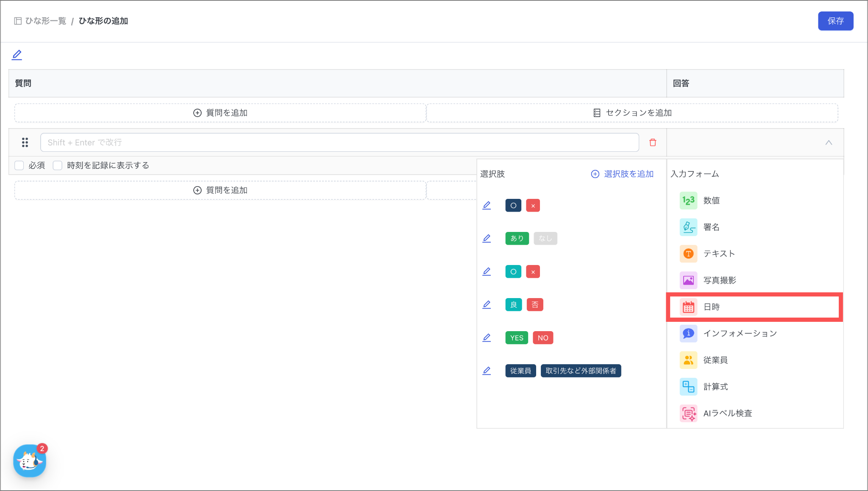Select the 写真撮影 photo capture icon

coord(688,280)
